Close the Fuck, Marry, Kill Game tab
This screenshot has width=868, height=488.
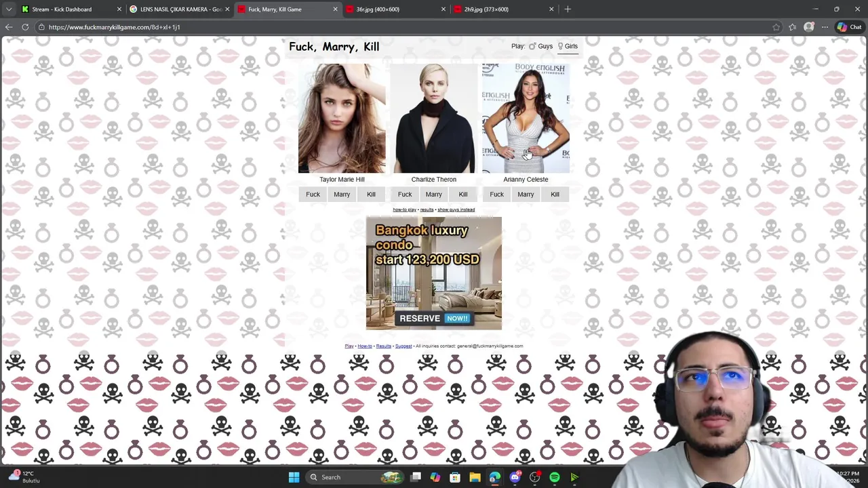335,9
